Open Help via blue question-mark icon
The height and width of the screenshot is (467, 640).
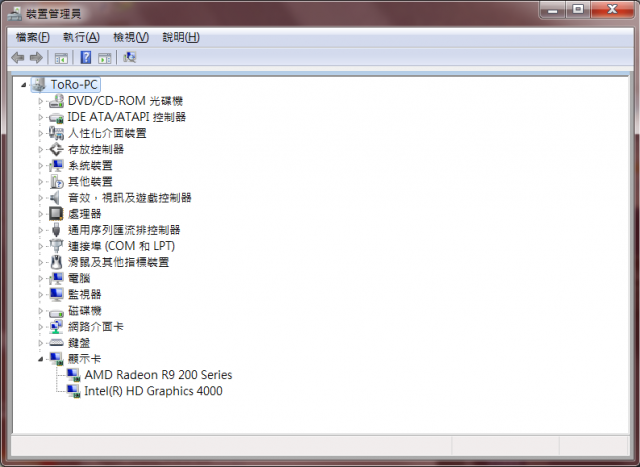point(86,58)
